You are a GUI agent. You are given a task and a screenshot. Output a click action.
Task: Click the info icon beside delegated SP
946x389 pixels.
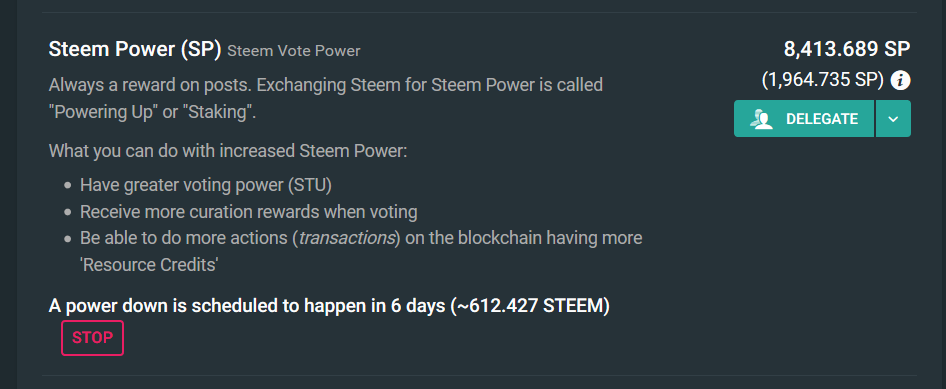coord(900,80)
